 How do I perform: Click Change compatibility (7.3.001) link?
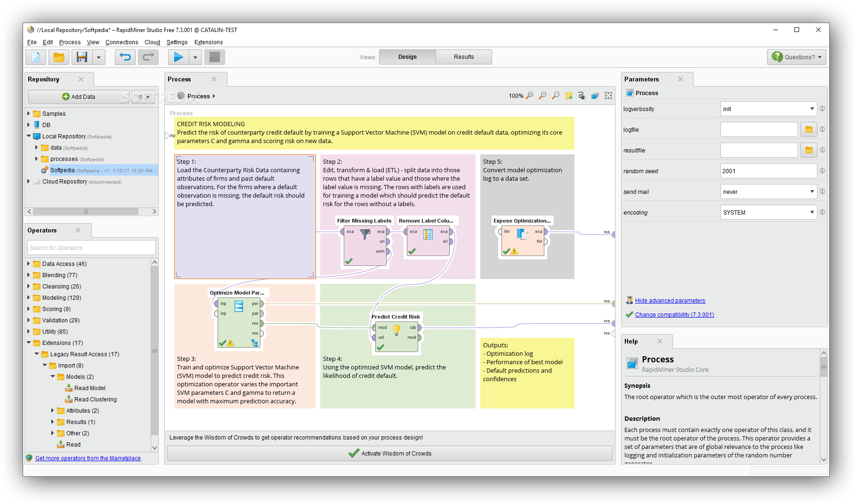click(674, 315)
